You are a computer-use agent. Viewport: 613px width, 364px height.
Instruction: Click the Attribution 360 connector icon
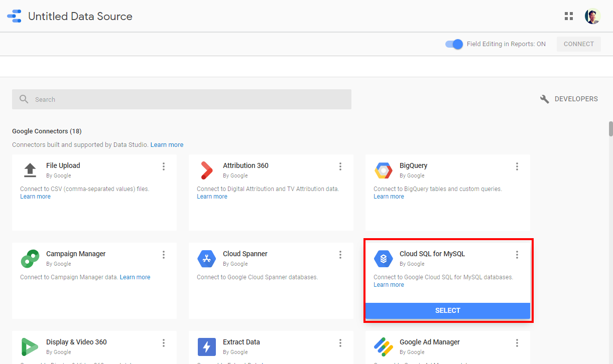click(206, 170)
